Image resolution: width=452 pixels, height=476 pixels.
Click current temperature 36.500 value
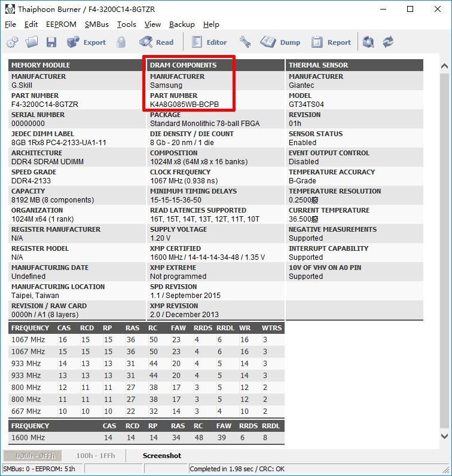coord(303,219)
